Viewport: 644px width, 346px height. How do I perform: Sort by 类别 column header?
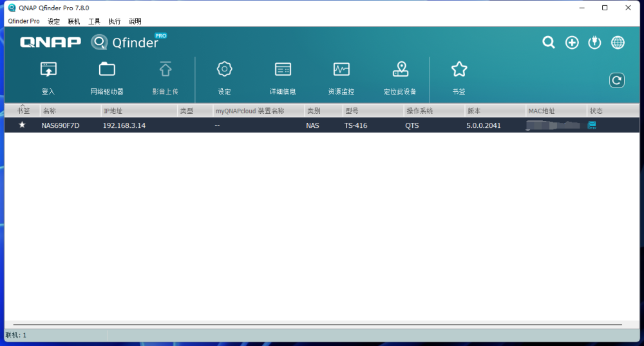tap(324, 111)
